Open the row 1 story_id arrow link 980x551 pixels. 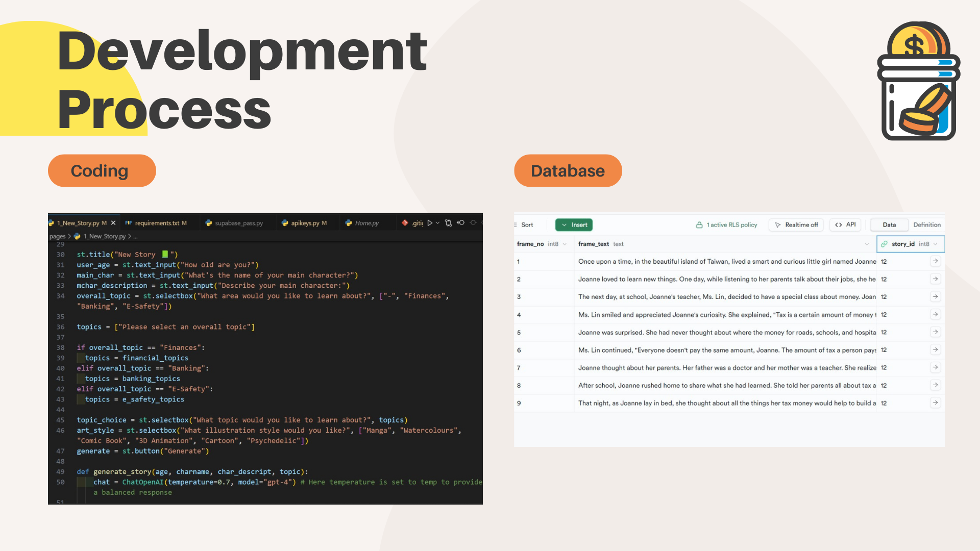tap(935, 261)
